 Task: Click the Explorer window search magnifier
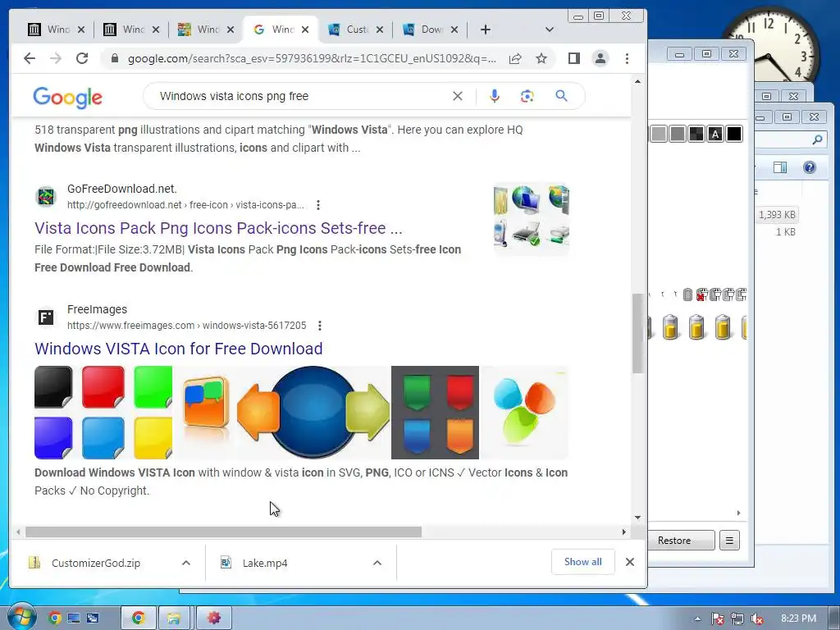click(x=817, y=139)
